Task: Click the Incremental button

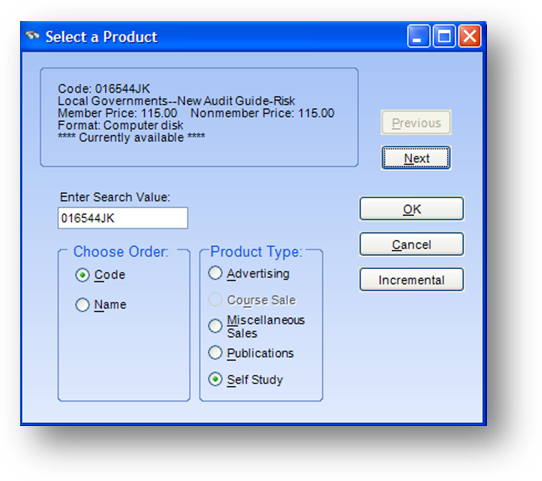Action: [x=411, y=280]
